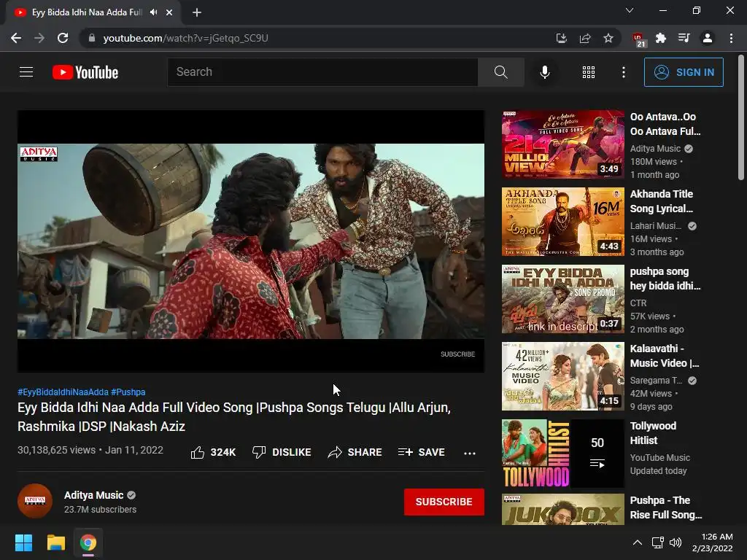Open File Explorer from taskbar
The height and width of the screenshot is (560, 747).
pyautogui.click(x=55, y=542)
